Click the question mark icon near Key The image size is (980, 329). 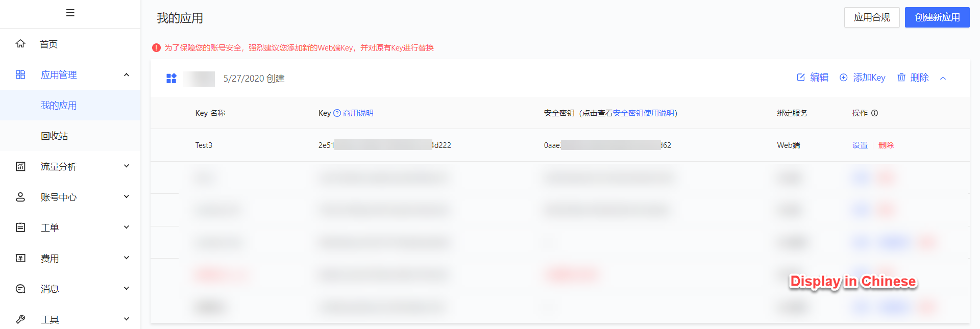tap(337, 113)
